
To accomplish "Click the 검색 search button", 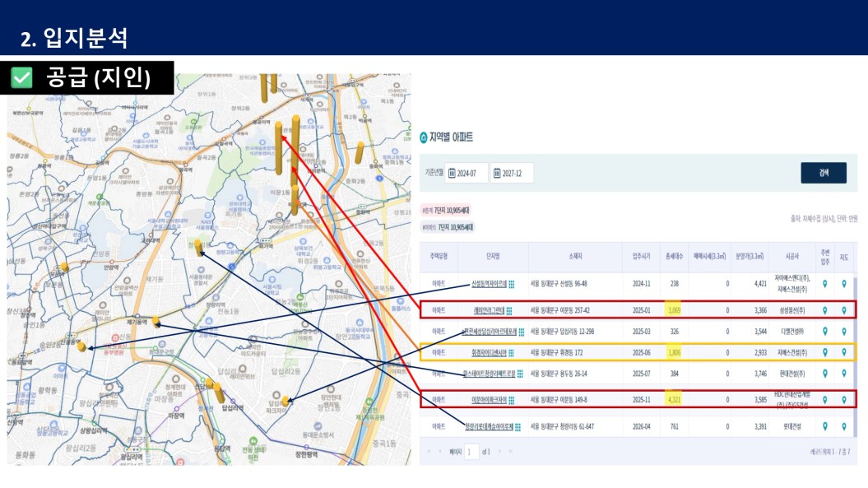I will pyautogui.click(x=824, y=173).
